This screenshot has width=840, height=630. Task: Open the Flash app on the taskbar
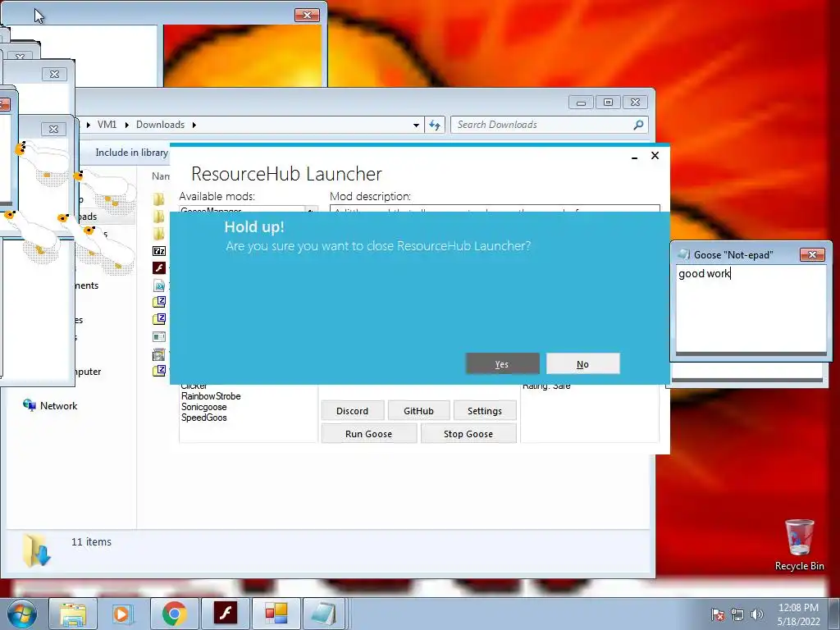click(225, 614)
